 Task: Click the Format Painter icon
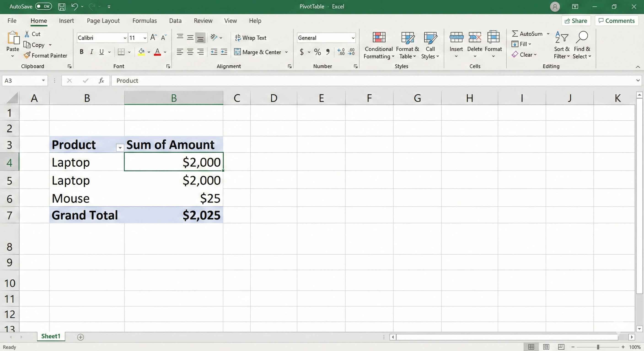pyautogui.click(x=27, y=56)
